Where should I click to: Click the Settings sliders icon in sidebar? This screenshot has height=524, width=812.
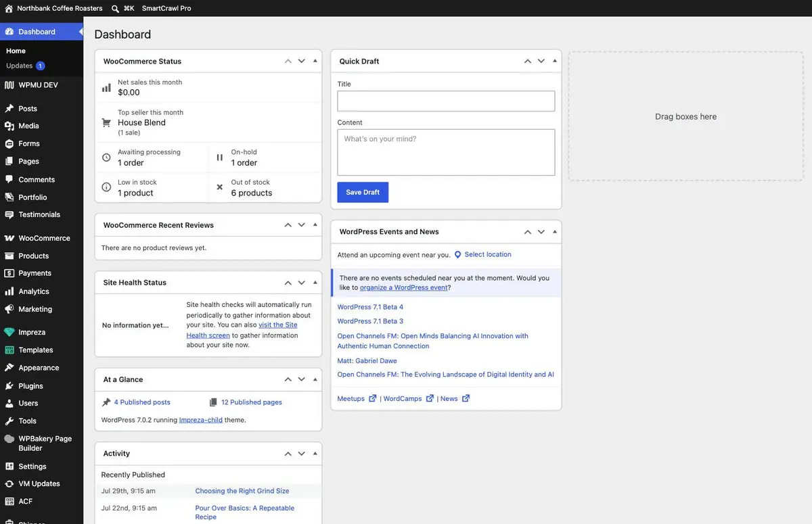[x=9, y=467]
